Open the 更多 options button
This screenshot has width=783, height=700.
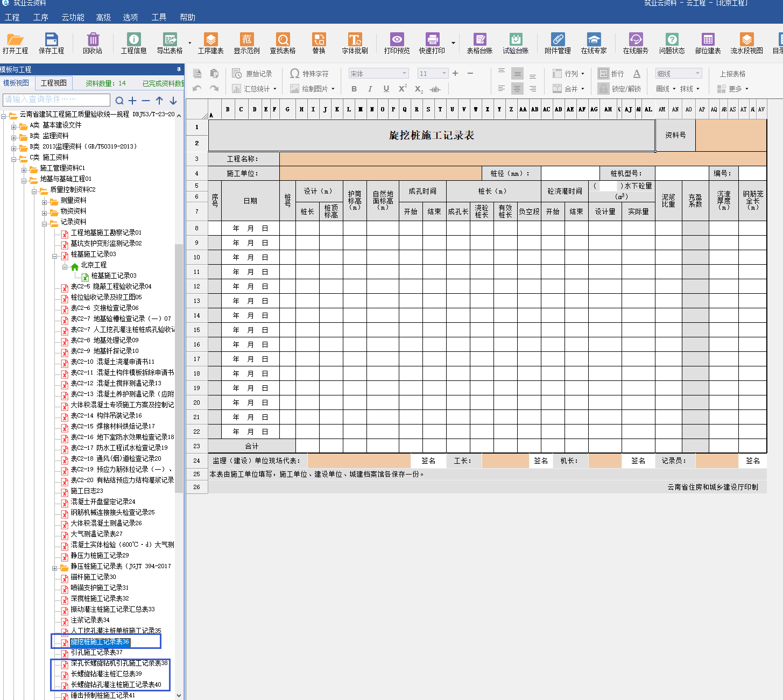point(732,89)
